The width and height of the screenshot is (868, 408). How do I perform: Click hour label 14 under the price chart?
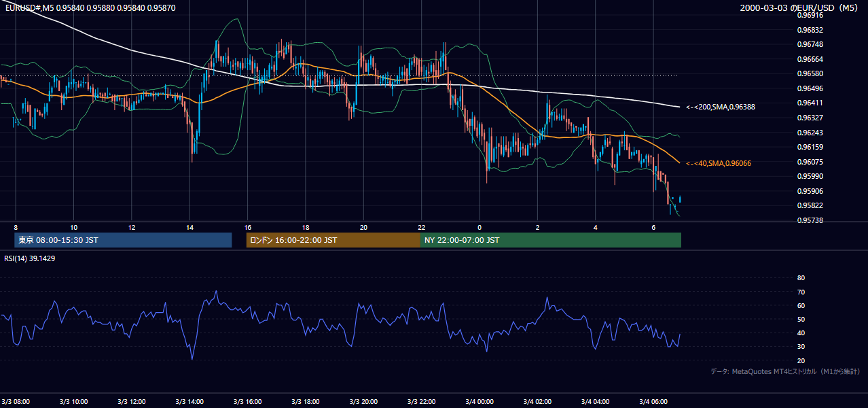point(189,227)
